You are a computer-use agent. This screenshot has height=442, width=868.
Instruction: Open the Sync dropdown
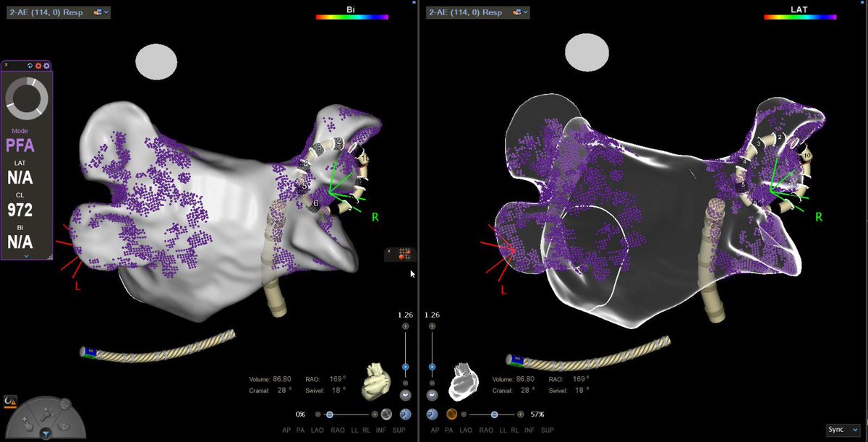click(843, 429)
